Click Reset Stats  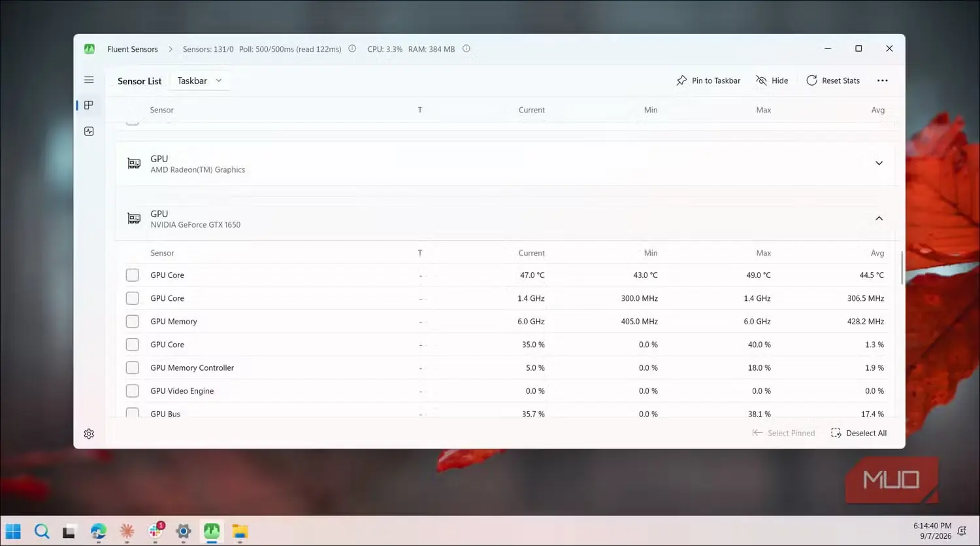[x=833, y=80]
